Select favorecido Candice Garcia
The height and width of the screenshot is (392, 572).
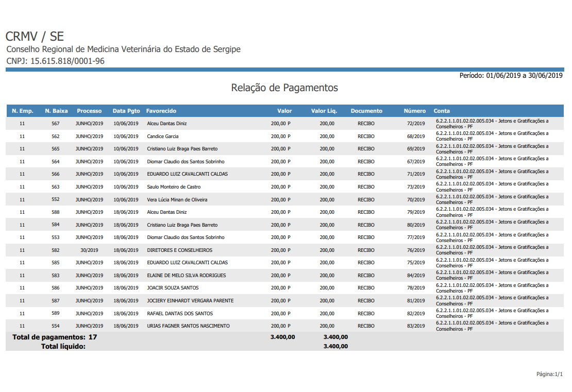tap(163, 137)
